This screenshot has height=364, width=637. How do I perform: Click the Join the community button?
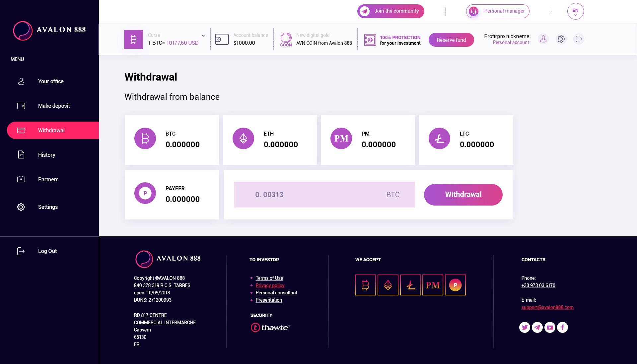[390, 11]
